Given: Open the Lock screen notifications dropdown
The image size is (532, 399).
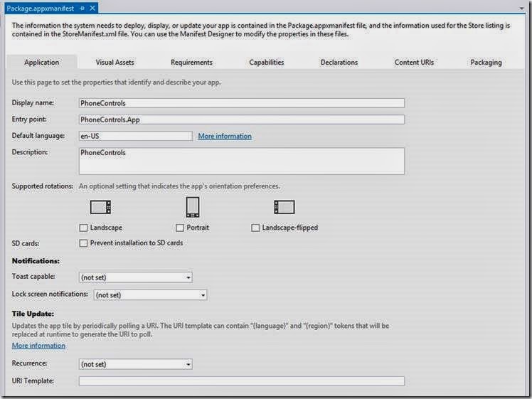Looking at the screenshot, I should click(150, 295).
